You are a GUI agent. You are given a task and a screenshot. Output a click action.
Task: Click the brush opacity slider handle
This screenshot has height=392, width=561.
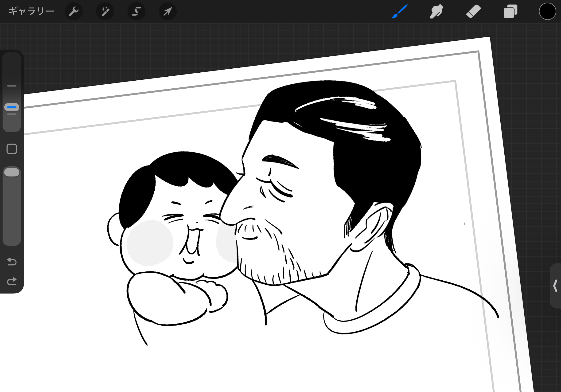pos(12,172)
